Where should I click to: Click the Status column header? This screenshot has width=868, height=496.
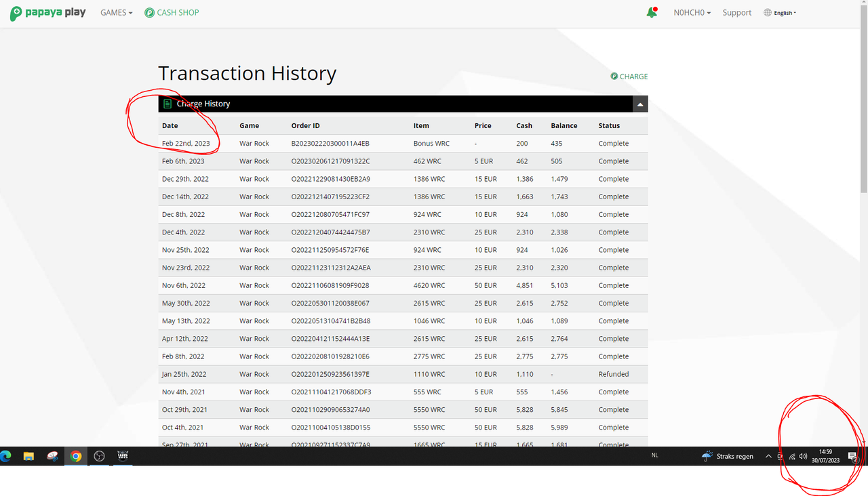pos(609,125)
